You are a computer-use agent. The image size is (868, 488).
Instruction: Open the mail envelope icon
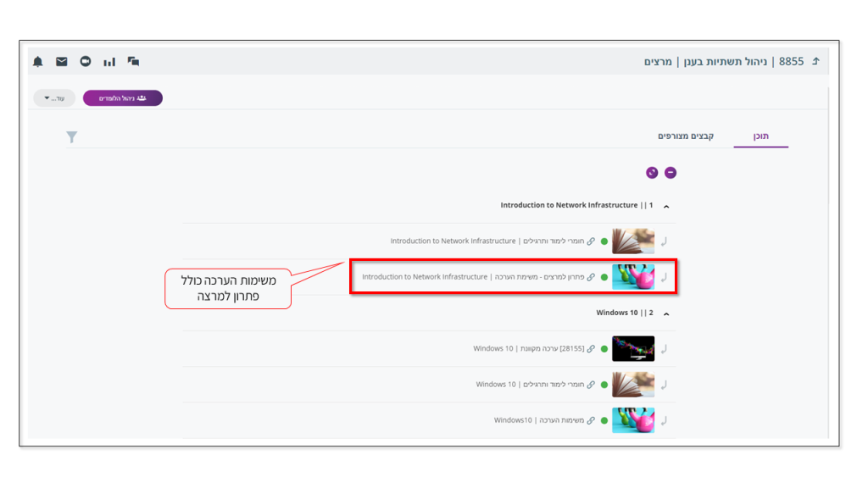point(62,62)
